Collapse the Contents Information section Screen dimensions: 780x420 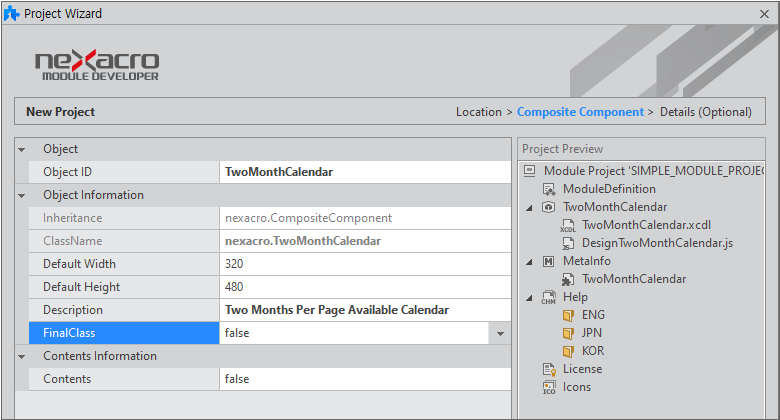pos(22,356)
